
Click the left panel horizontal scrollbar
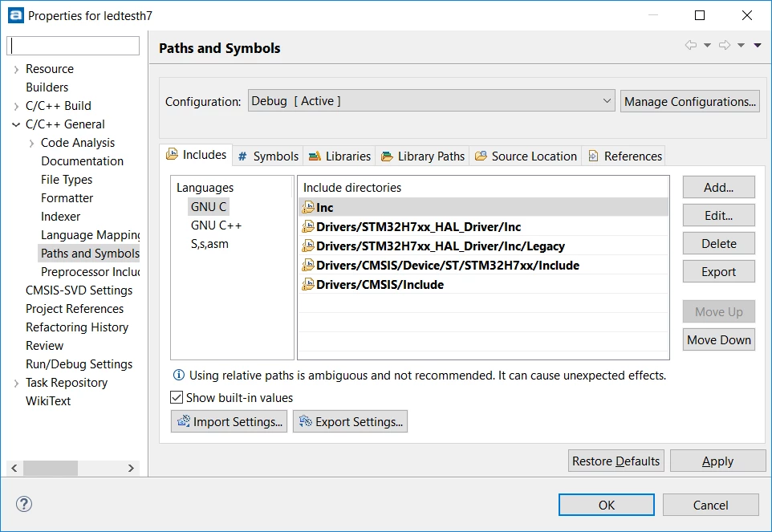click(73, 468)
